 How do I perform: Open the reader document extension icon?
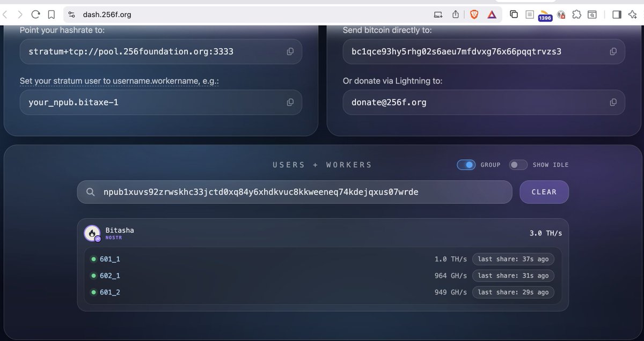[x=530, y=14]
